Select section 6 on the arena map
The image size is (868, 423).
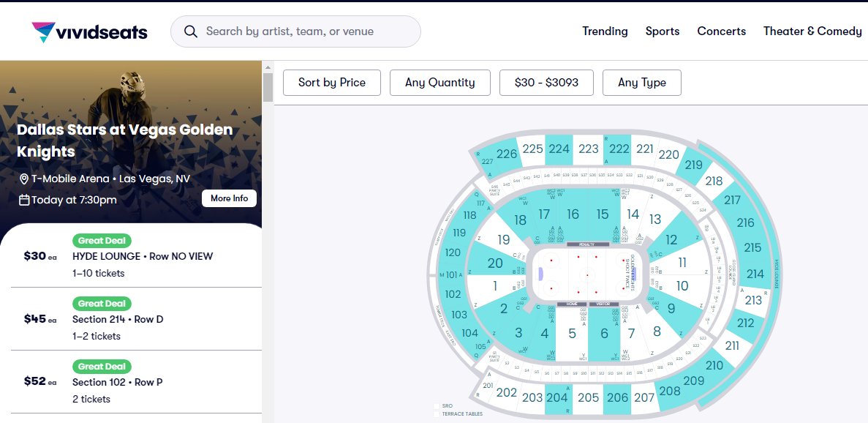604,333
